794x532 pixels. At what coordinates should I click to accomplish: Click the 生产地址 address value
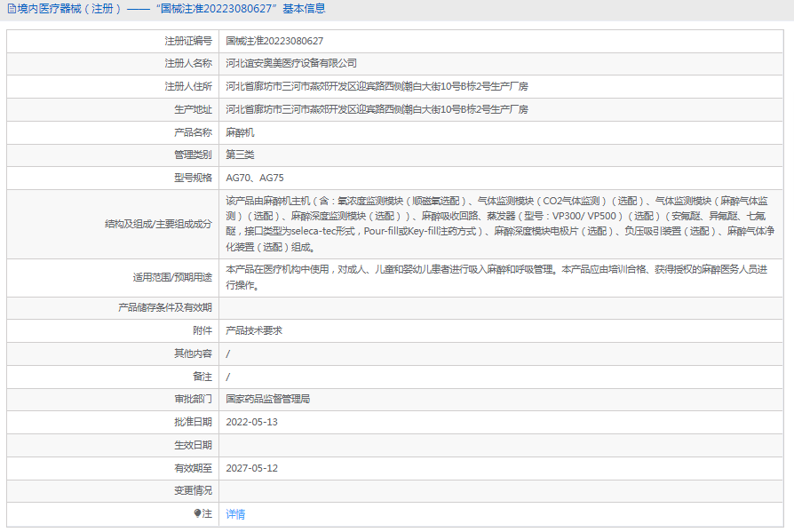(377, 110)
